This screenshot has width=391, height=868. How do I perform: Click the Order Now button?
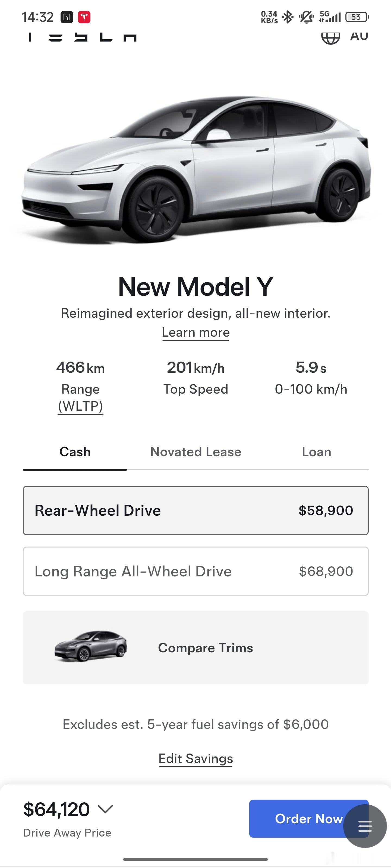click(x=309, y=818)
